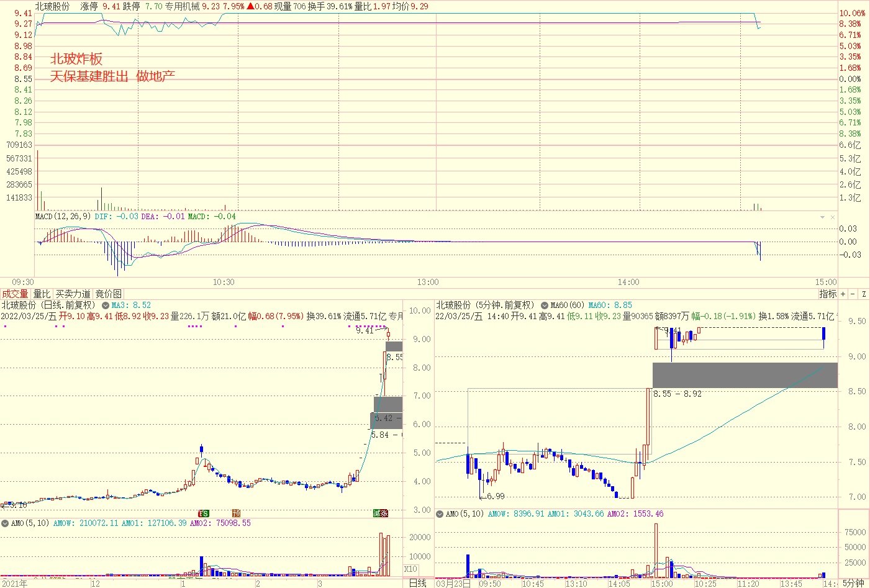The image size is (870, 588).
Task: Click the 减杀 marker icon on daily chart
Action: click(380, 513)
